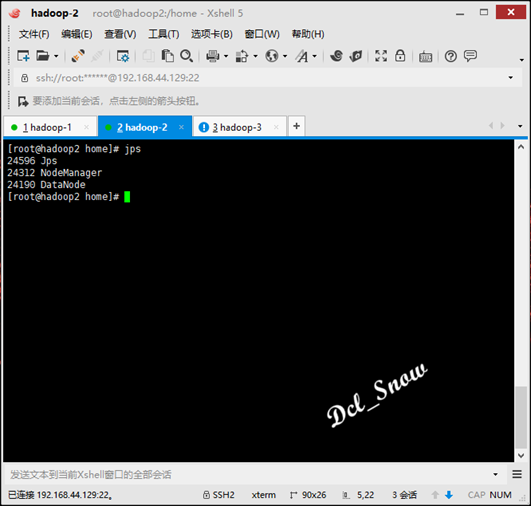531x506 pixels.
Task: Click the New session toolbar icon
Action: click(x=23, y=56)
